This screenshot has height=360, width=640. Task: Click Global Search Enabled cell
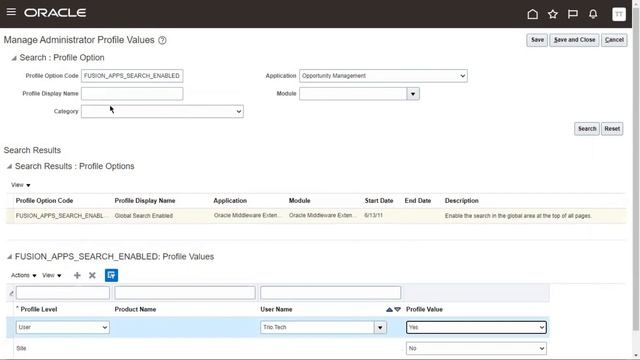[144, 216]
